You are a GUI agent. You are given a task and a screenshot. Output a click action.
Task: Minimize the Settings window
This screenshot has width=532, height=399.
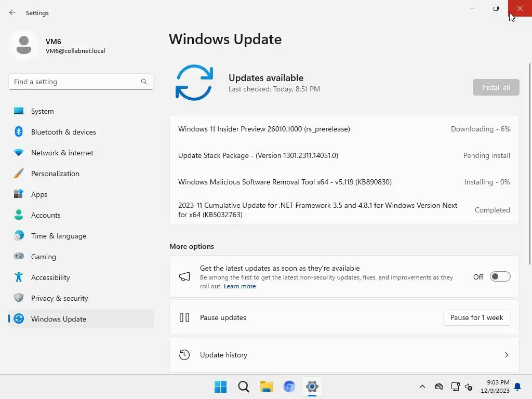472,8
